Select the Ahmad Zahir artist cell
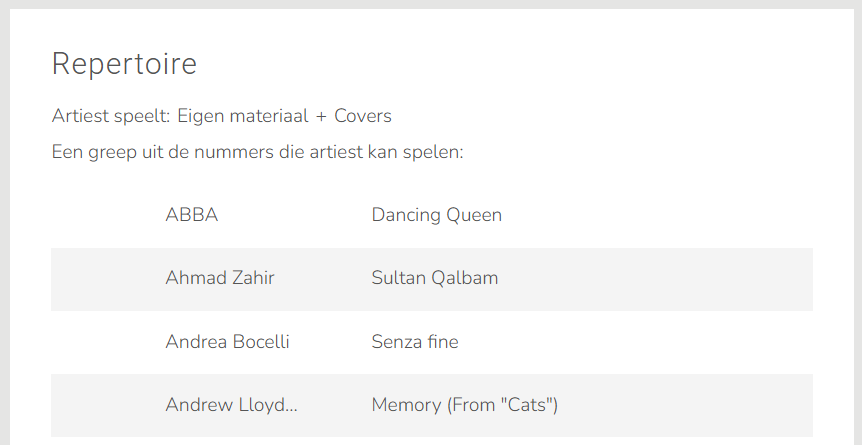 tap(219, 278)
